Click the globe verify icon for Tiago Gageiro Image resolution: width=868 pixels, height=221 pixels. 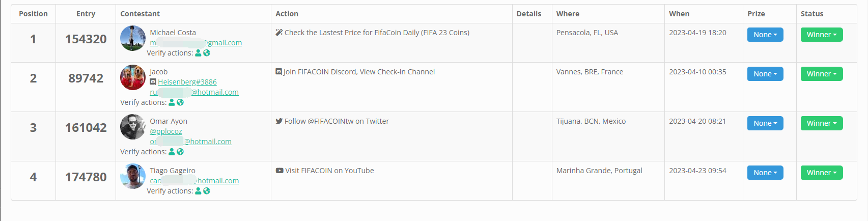click(x=207, y=191)
